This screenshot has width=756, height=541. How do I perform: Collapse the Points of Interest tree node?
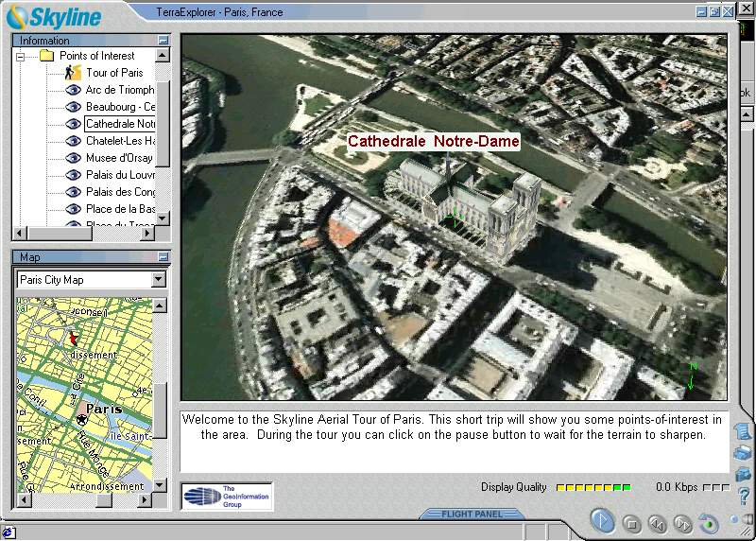(x=20, y=56)
